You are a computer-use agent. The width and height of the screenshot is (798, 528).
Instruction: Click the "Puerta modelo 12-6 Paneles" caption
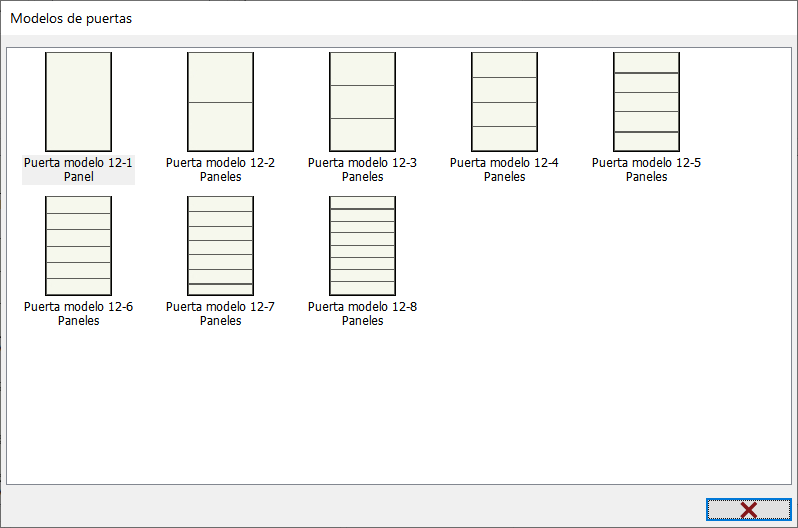(78, 314)
